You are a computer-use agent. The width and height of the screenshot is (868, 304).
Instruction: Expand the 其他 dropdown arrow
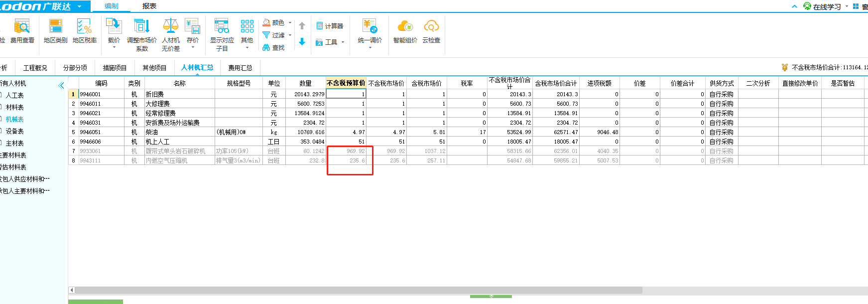pyautogui.click(x=247, y=47)
